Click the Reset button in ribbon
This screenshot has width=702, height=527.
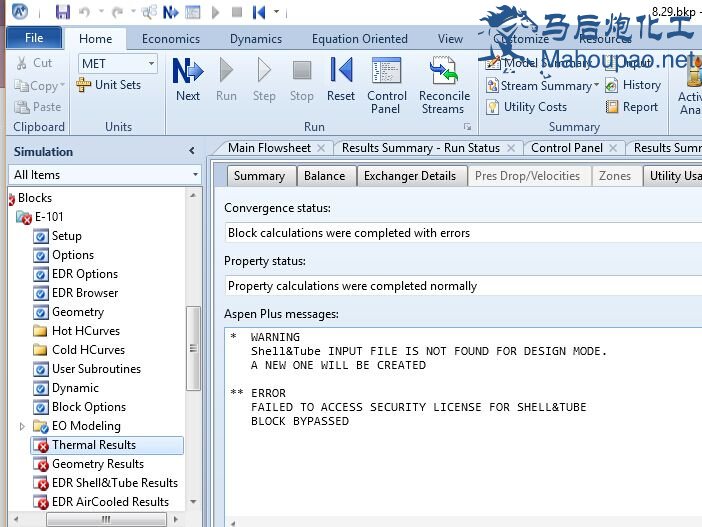coord(341,79)
